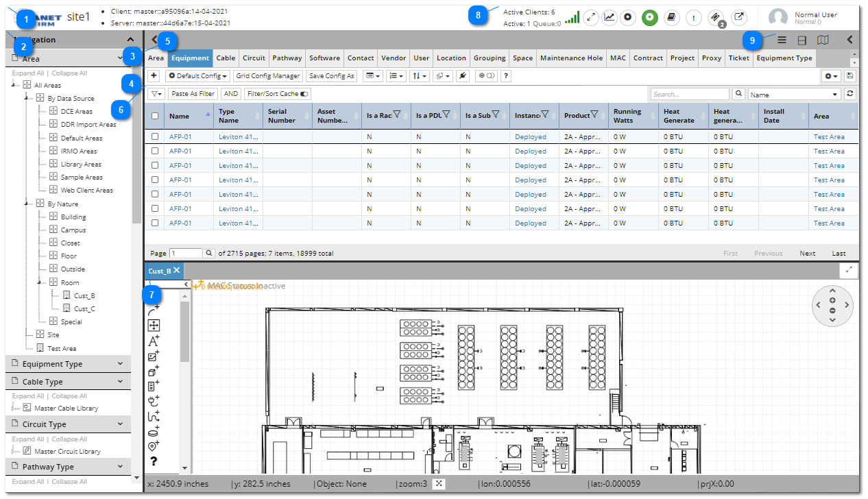Collapse the Cable Type panel section

[x=121, y=381]
